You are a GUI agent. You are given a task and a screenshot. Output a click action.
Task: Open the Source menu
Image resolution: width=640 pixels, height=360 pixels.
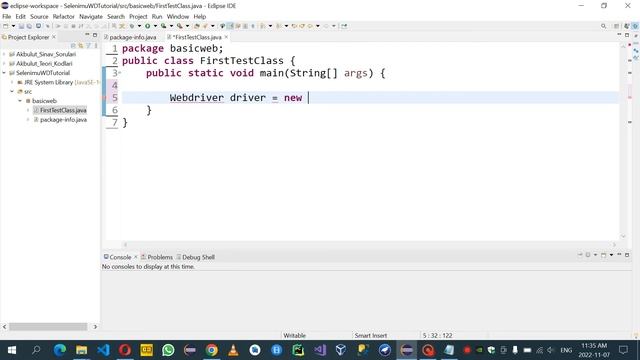(x=39, y=16)
